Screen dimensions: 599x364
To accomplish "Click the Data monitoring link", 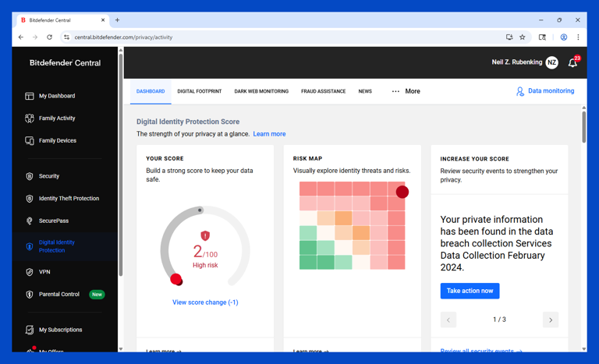I will [x=551, y=91].
